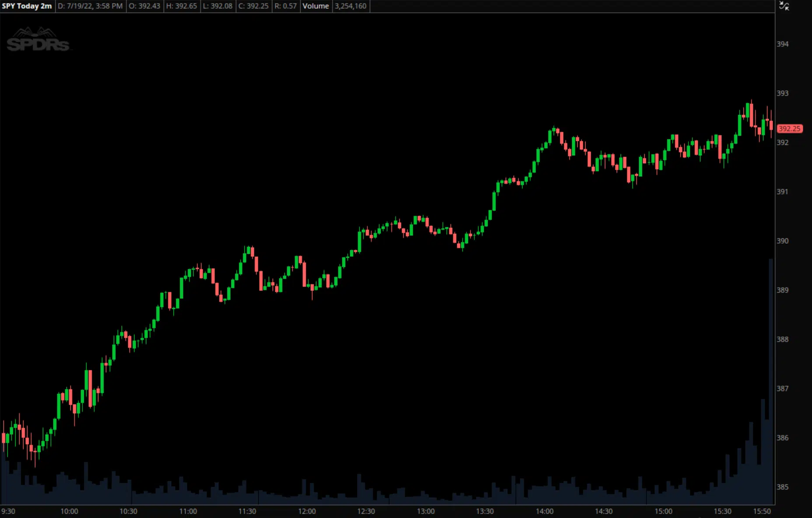The image size is (812, 518).
Task: Click the 14:00 time axis label
Action: pos(545,511)
